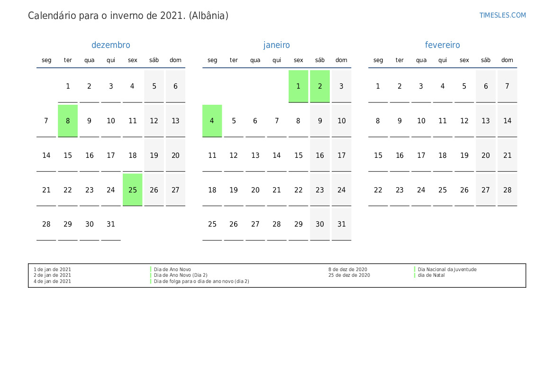Select February 14 in the calendar
Viewport: 554px width, 392px height.
tap(507, 121)
